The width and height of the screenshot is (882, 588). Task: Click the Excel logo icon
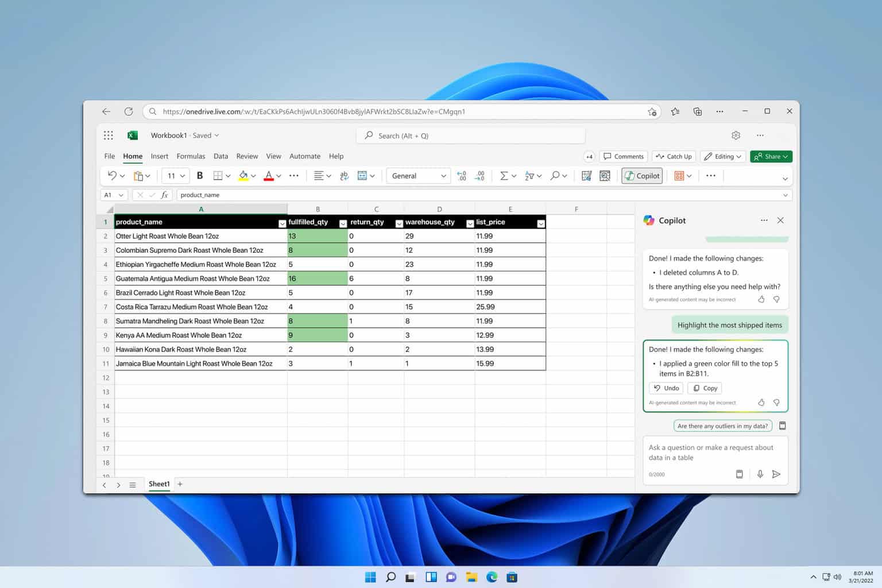click(133, 136)
